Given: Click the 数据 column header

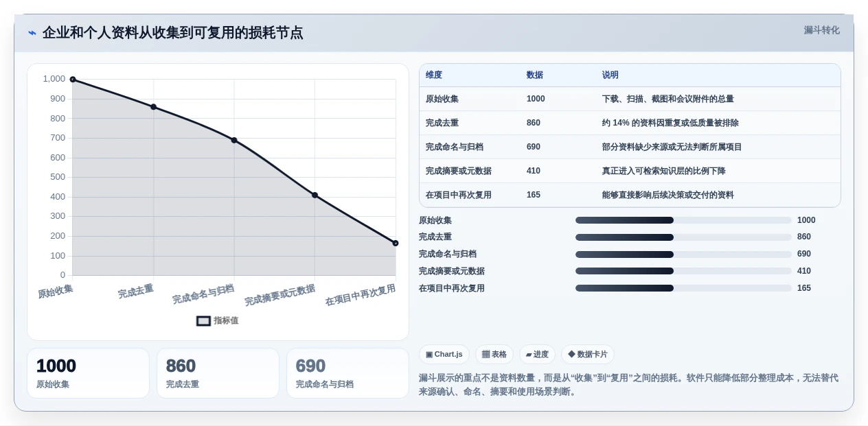Looking at the screenshot, I should click(x=535, y=75).
